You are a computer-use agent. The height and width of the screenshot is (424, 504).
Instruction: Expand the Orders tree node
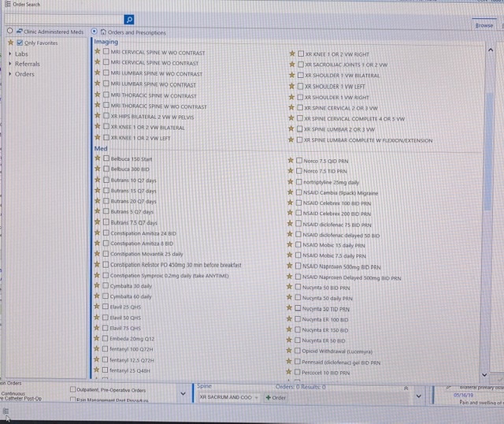point(10,73)
